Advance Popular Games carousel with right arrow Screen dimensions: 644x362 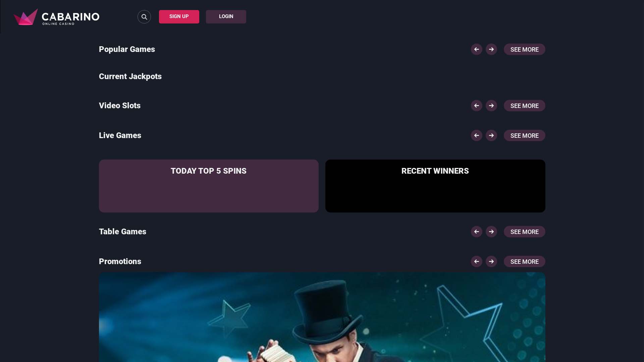click(491, 49)
